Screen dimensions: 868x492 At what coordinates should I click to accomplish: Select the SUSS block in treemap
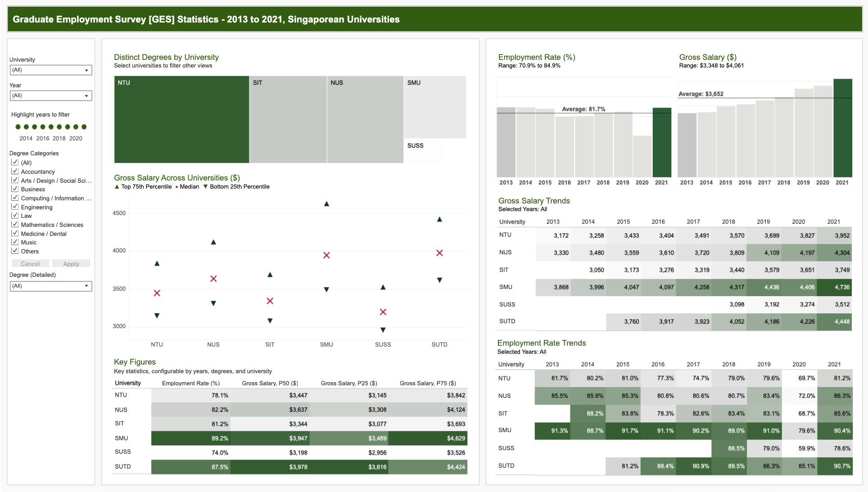point(424,151)
